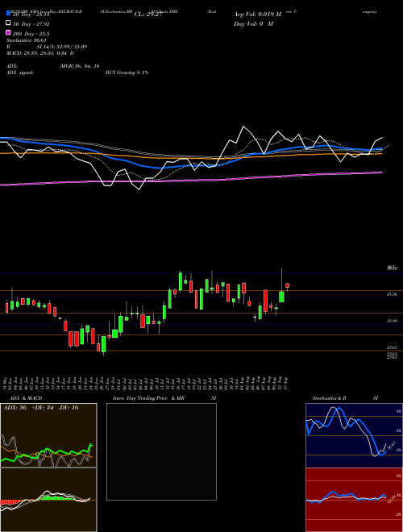
Task: Open the ADX indicator mini chart
Action: [48, 435]
